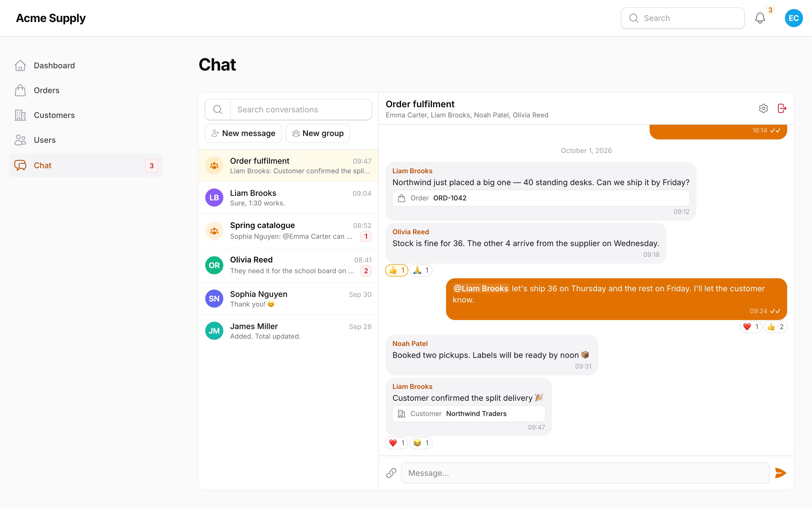Image resolution: width=812 pixels, height=508 pixels.
Task: Click thumbs up reaction showing count 2
Action: coord(775,327)
